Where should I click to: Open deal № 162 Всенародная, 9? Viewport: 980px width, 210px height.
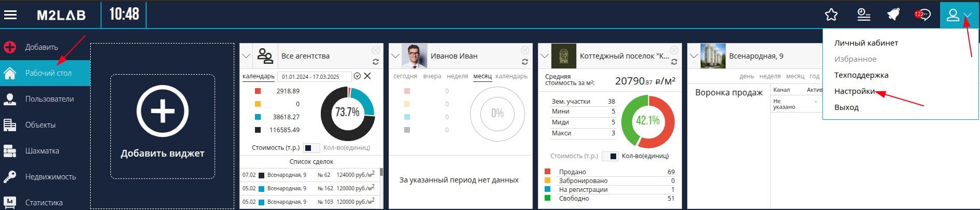point(309,188)
